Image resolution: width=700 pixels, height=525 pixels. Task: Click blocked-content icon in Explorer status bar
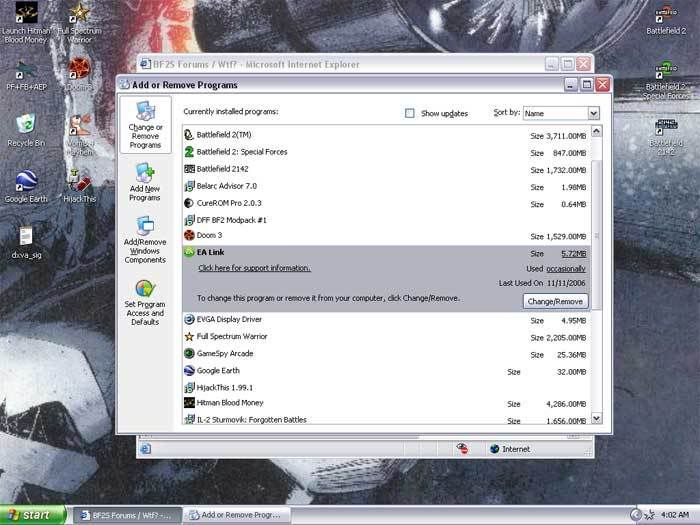click(x=462, y=448)
